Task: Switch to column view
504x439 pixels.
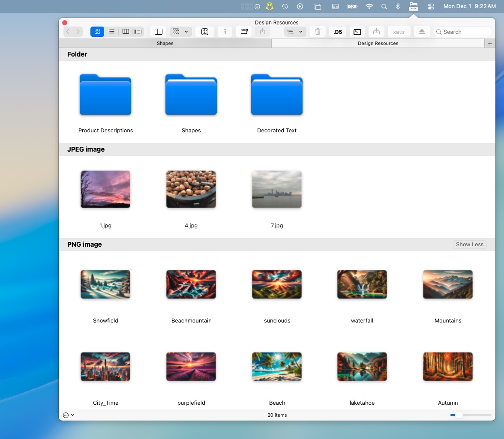Action: coord(126,31)
